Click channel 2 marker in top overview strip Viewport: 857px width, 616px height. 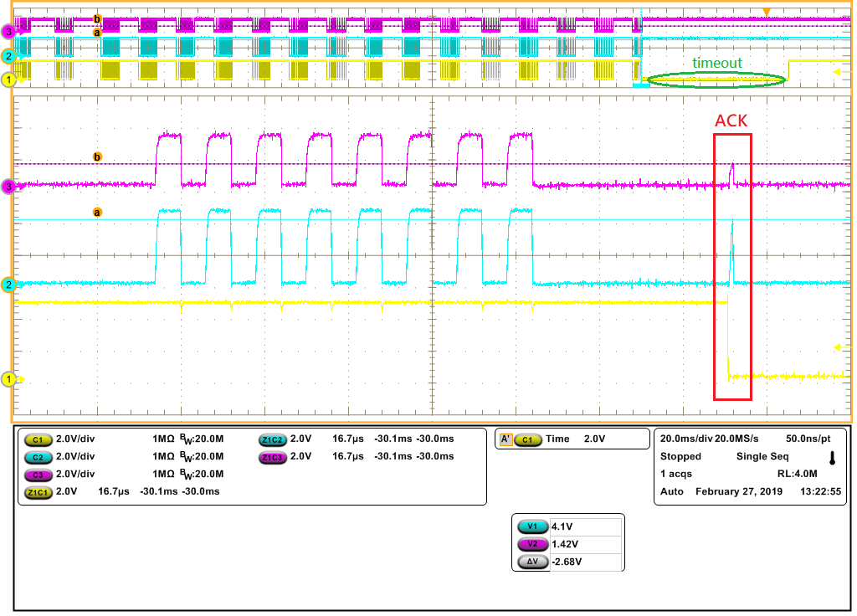(8, 56)
